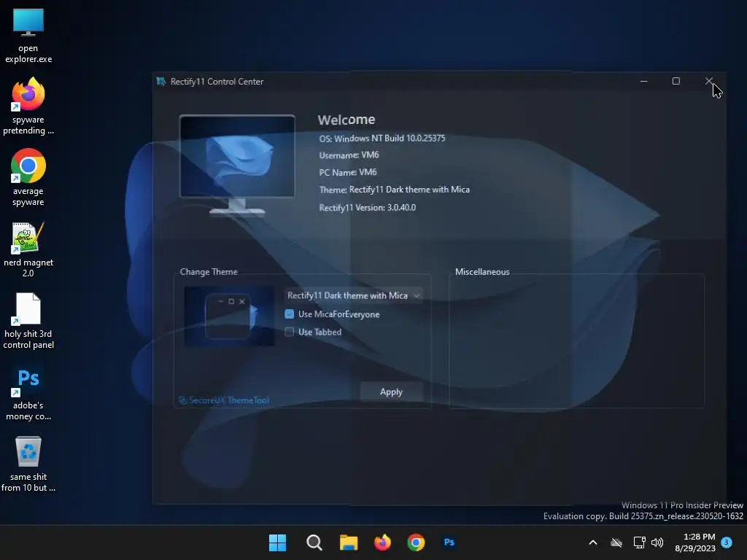Open File Explorer from the taskbar
747x560 pixels.
348,542
